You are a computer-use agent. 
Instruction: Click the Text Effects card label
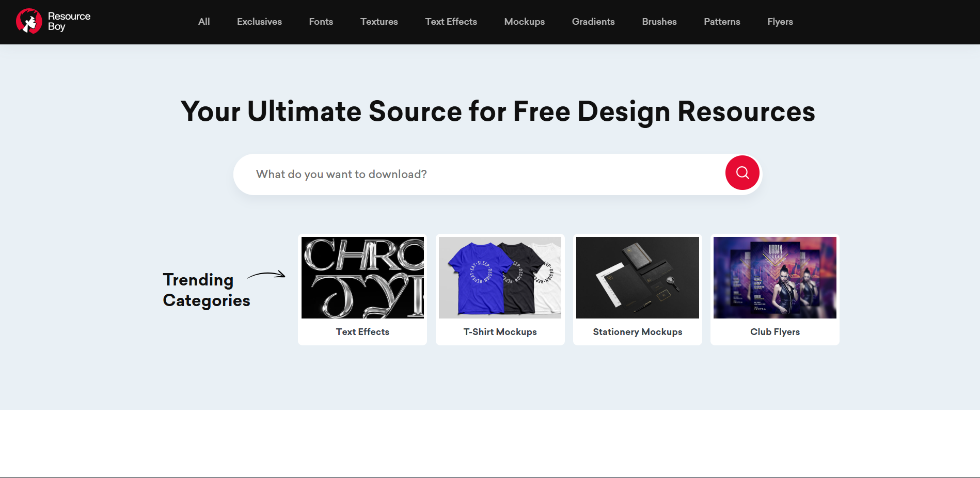click(x=362, y=332)
